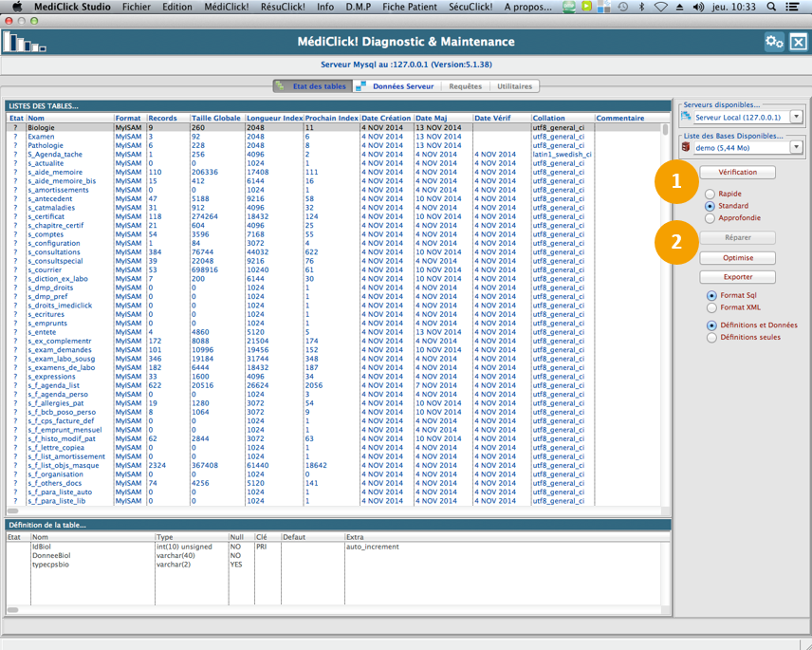
Task: Choose Définitions seules radio button
Action: (x=711, y=337)
